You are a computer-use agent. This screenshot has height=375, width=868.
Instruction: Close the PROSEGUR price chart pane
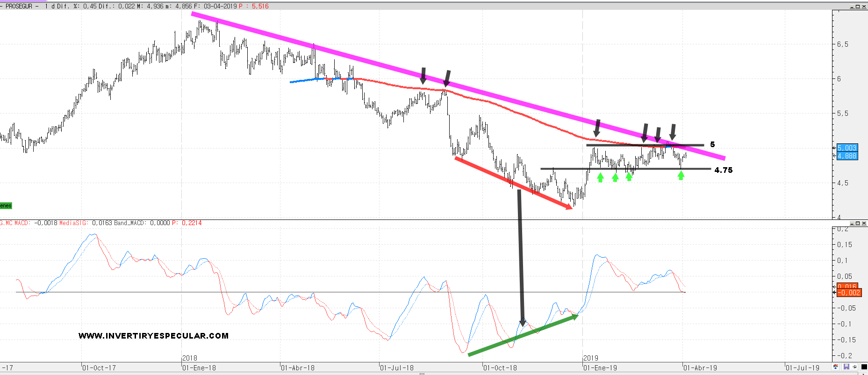pos(864,7)
